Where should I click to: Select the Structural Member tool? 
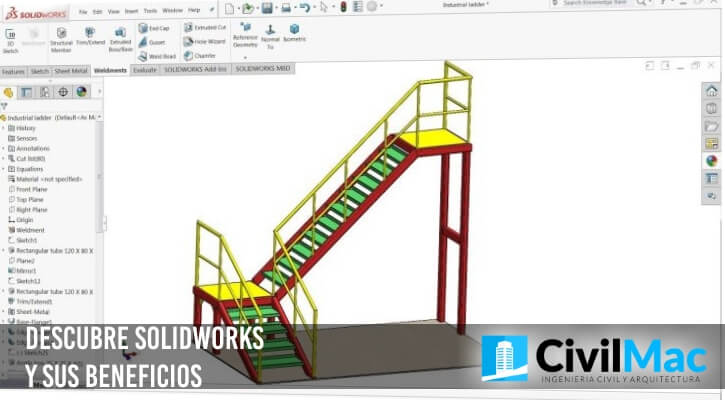tap(61, 38)
